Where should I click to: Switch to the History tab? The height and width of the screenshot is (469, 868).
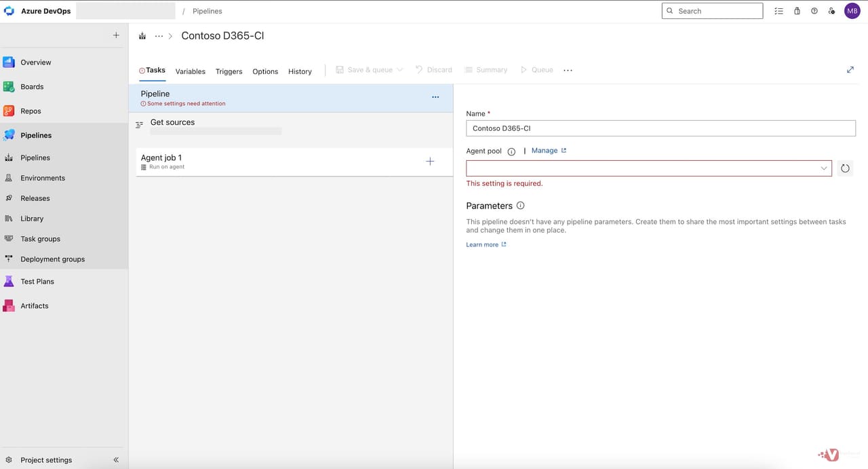point(300,71)
